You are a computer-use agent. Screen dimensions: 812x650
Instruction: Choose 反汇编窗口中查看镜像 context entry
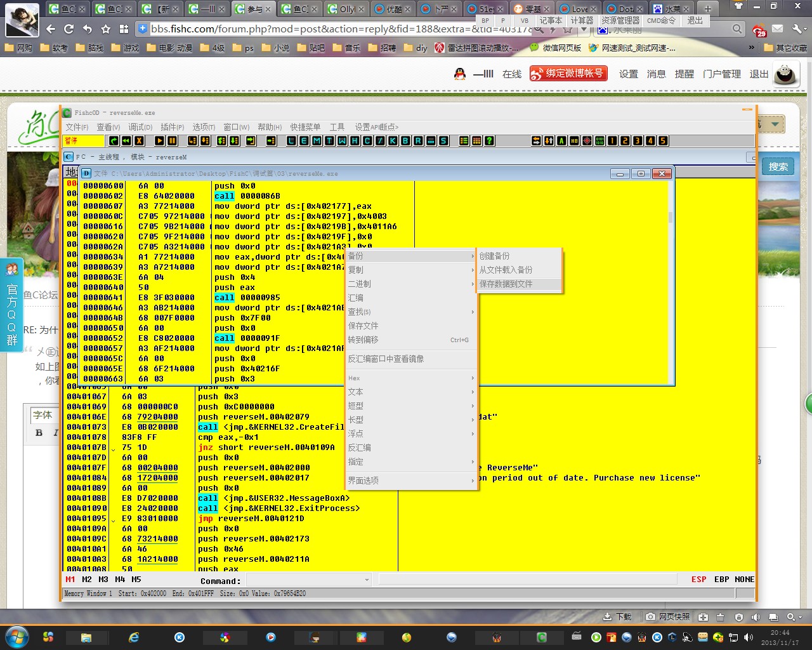[410, 359]
